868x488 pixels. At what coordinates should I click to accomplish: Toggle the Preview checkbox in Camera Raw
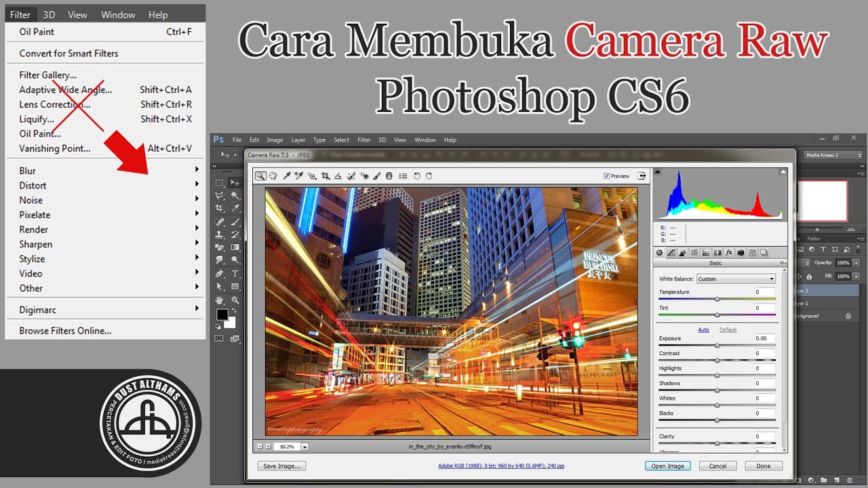click(x=606, y=176)
